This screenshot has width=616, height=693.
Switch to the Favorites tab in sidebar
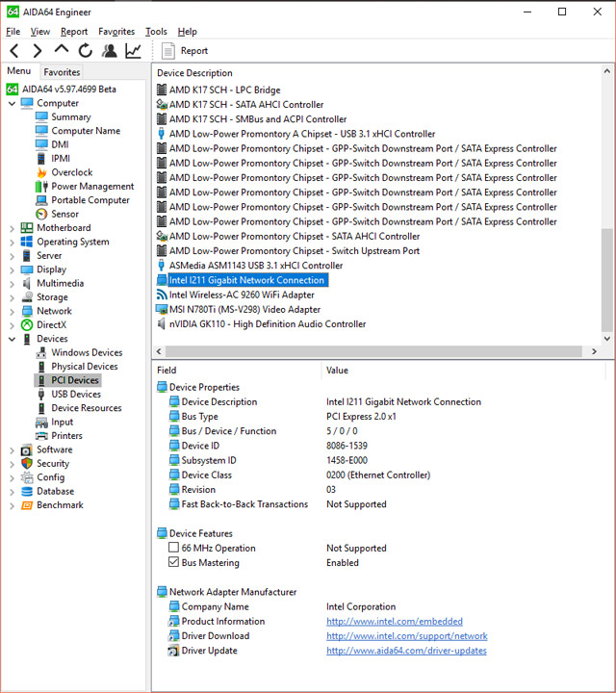tap(62, 72)
